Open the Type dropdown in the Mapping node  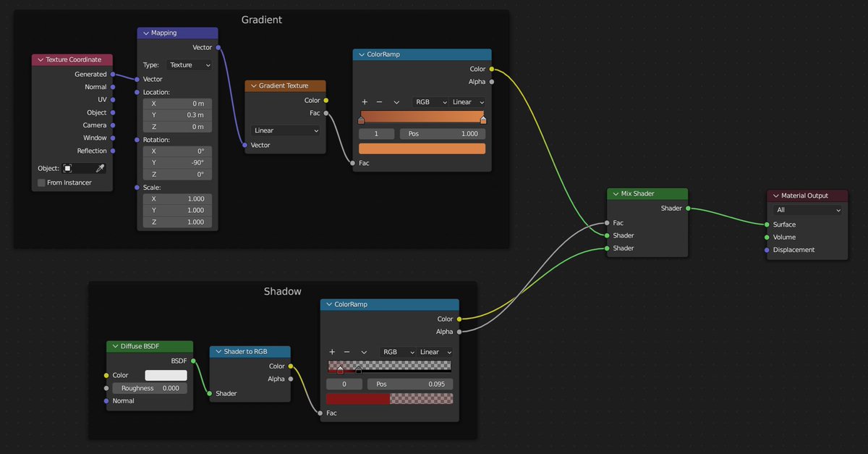189,64
